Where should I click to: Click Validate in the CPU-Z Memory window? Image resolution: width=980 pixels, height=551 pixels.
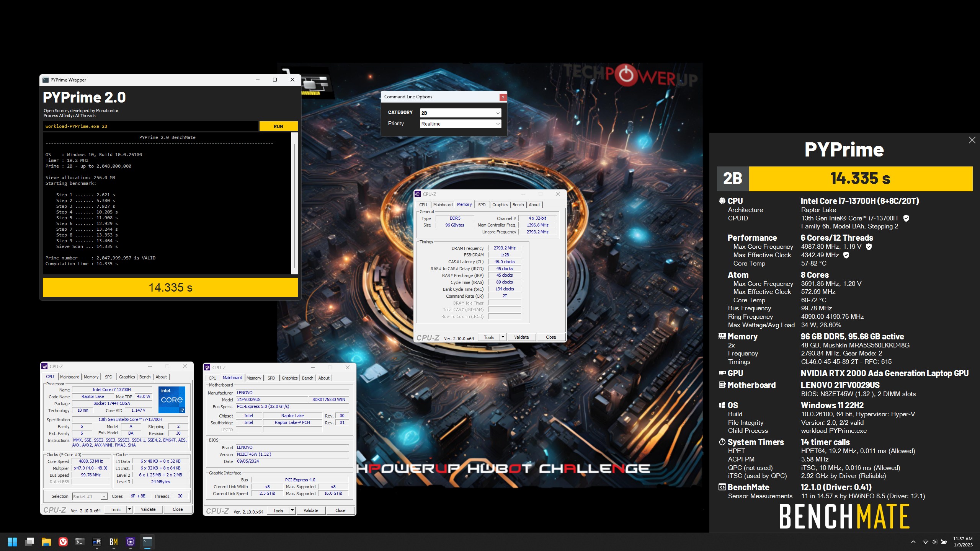point(521,337)
